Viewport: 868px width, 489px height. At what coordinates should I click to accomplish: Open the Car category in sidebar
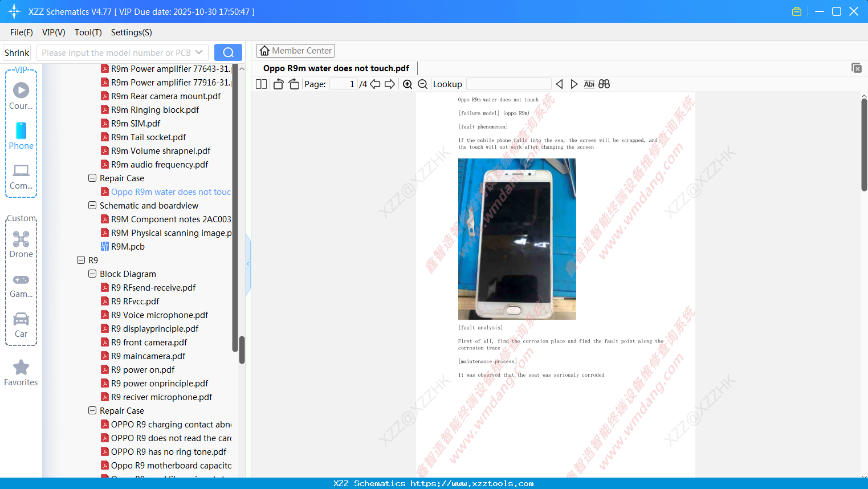[x=21, y=325]
